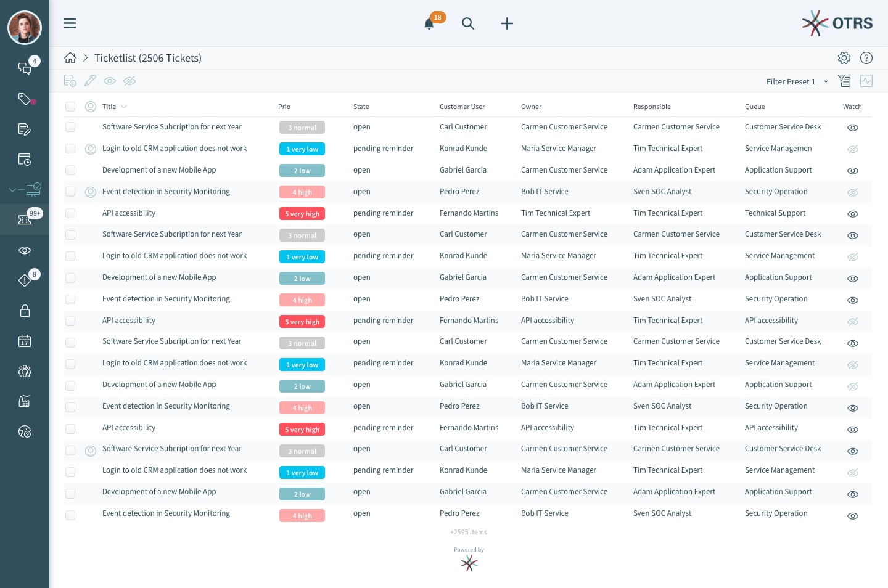Check the select-all tickets checkbox
Screen dimensions: 888x588
70,107
